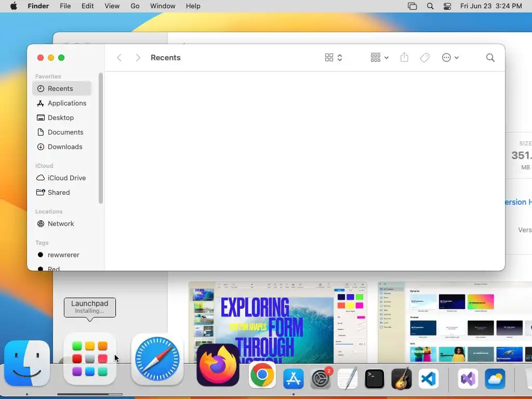
Task: Click the Keynote theme chooser screenshot
Action: [x=455, y=322]
